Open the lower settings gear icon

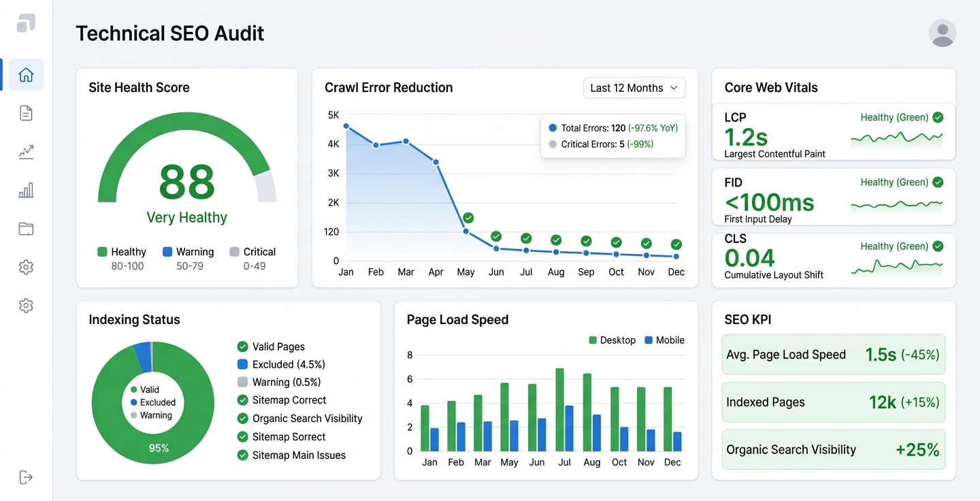(26, 306)
